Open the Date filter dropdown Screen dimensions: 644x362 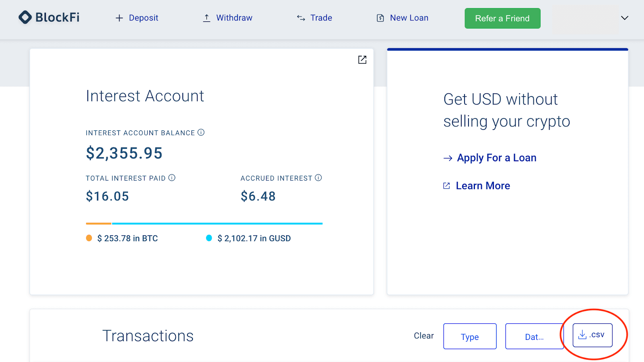(x=534, y=336)
